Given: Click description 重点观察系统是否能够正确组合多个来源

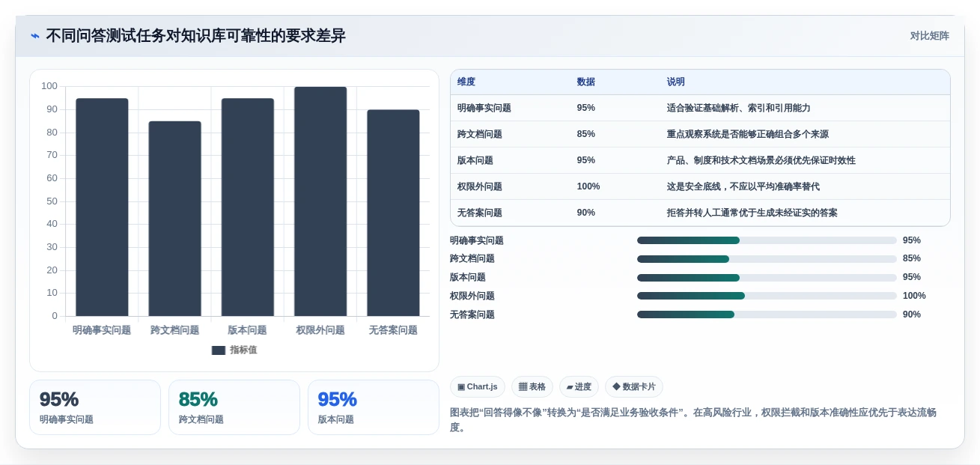Looking at the screenshot, I should click(x=748, y=134).
